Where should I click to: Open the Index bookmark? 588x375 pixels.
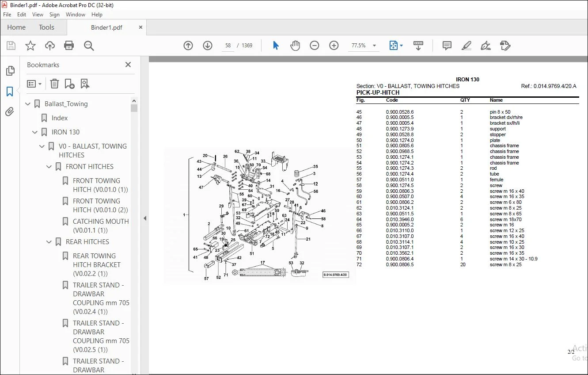click(60, 118)
